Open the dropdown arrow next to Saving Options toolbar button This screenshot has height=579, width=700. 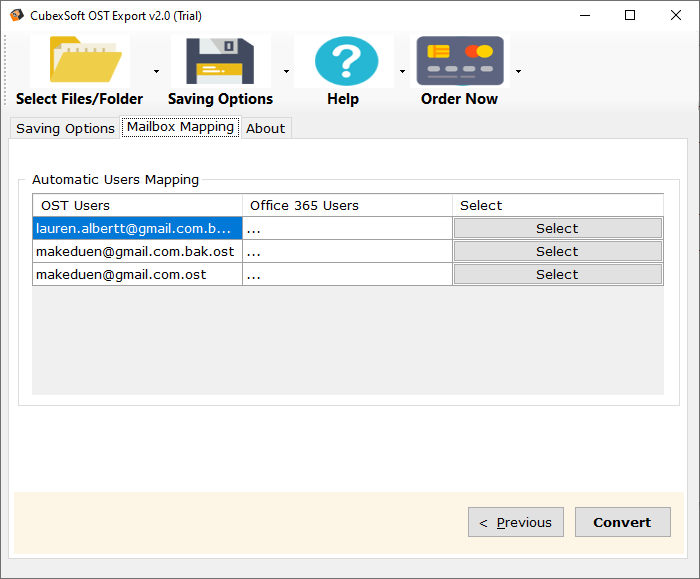[286, 72]
